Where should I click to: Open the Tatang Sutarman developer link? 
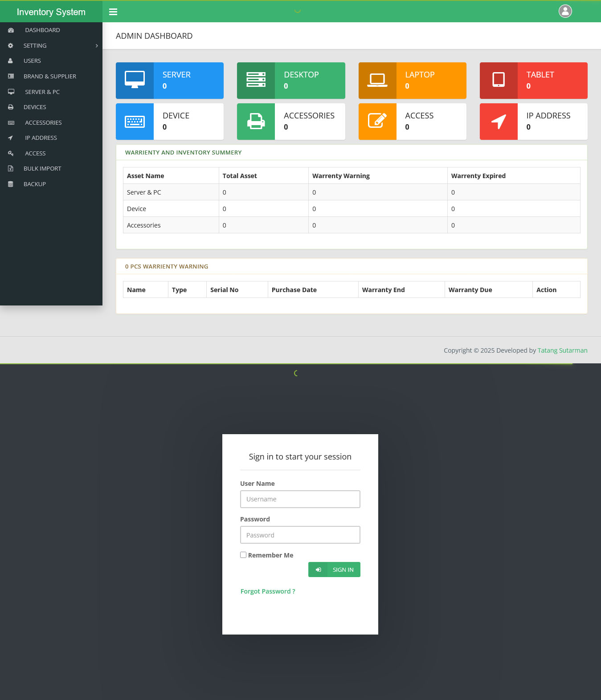tap(562, 350)
